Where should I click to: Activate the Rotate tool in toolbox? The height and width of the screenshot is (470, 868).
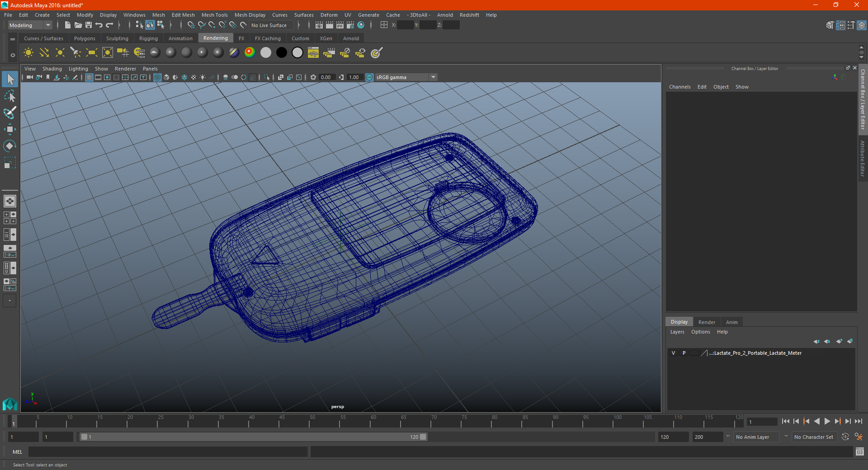tap(10, 146)
